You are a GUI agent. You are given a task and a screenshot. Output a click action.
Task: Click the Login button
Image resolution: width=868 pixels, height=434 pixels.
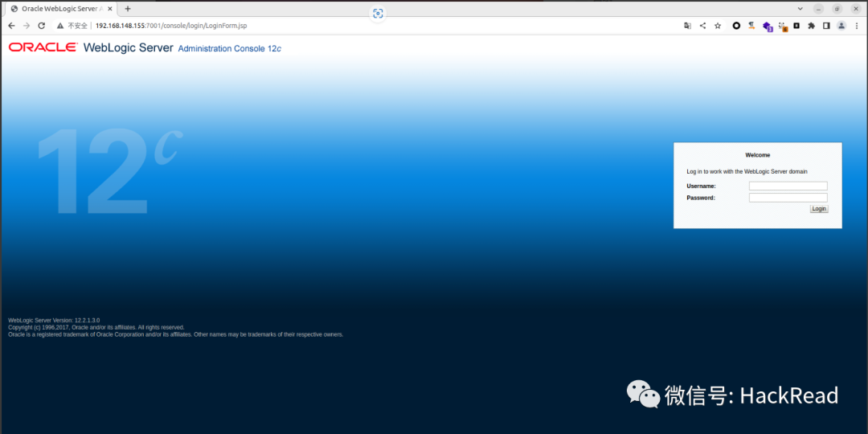tap(819, 209)
